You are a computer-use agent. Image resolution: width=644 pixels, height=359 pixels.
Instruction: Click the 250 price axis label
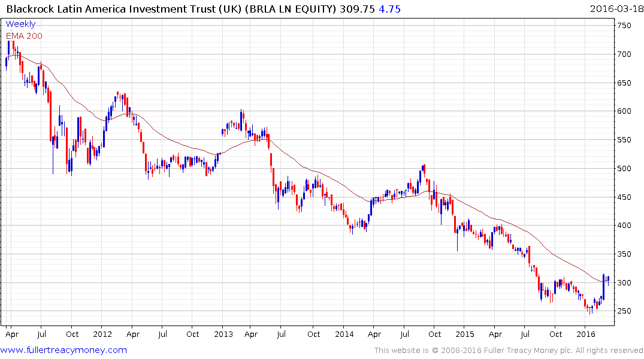click(624, 311)
